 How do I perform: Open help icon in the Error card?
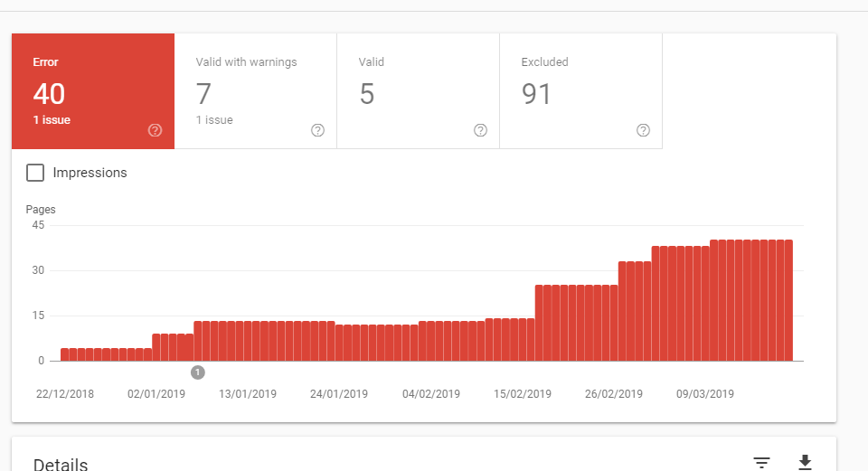click(155, 130)
